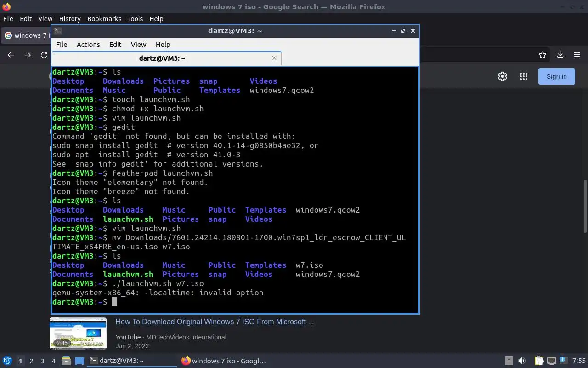The width and height of the screenshot is (588, 368).
Task: Open the terminal Actions menu
Action: click(x=88, y=45)
